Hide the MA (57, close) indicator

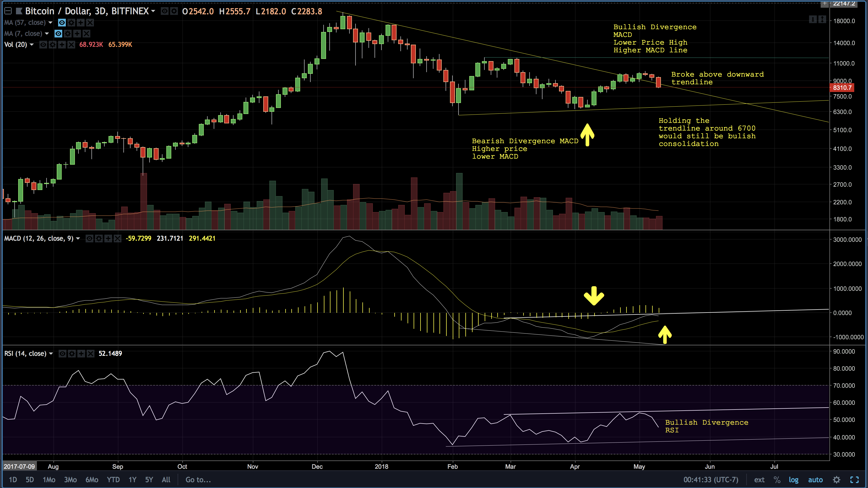pyautogui.click(x=62, y=23)
